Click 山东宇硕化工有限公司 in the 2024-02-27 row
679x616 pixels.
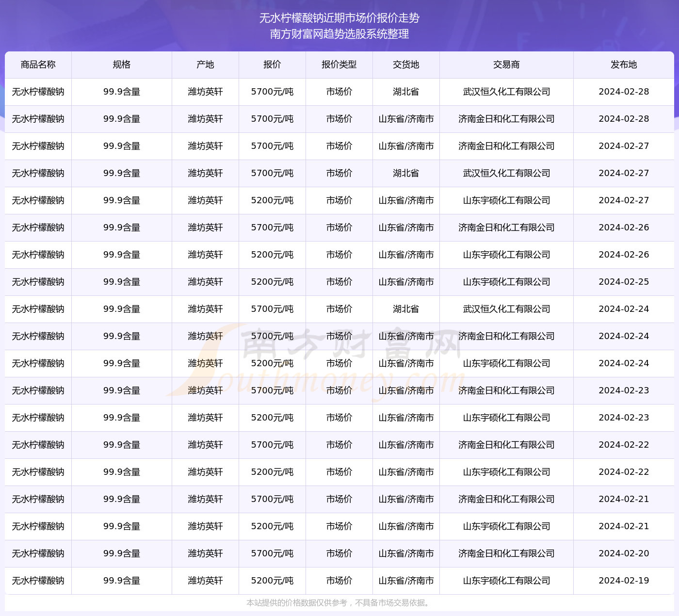click(x=506, y=200)
